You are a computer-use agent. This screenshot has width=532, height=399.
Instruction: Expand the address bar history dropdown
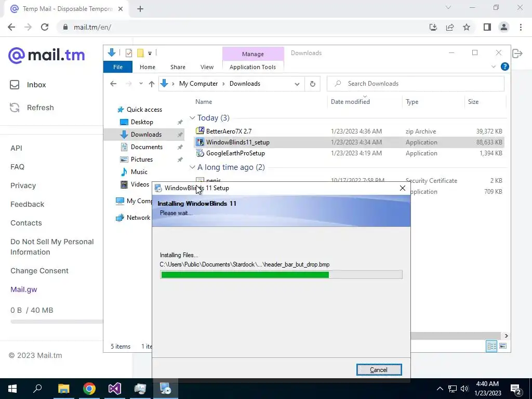click(x=297, y=84)
